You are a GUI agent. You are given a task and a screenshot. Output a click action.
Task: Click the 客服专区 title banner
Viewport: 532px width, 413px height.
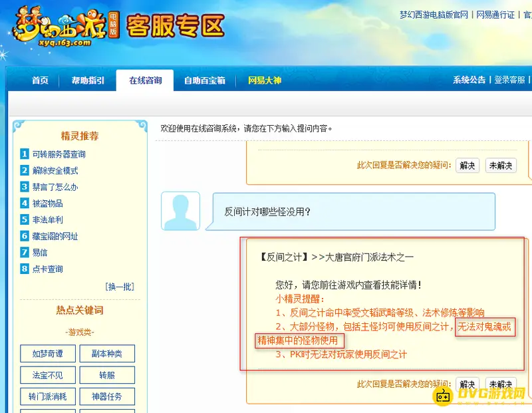pos(176,26)
